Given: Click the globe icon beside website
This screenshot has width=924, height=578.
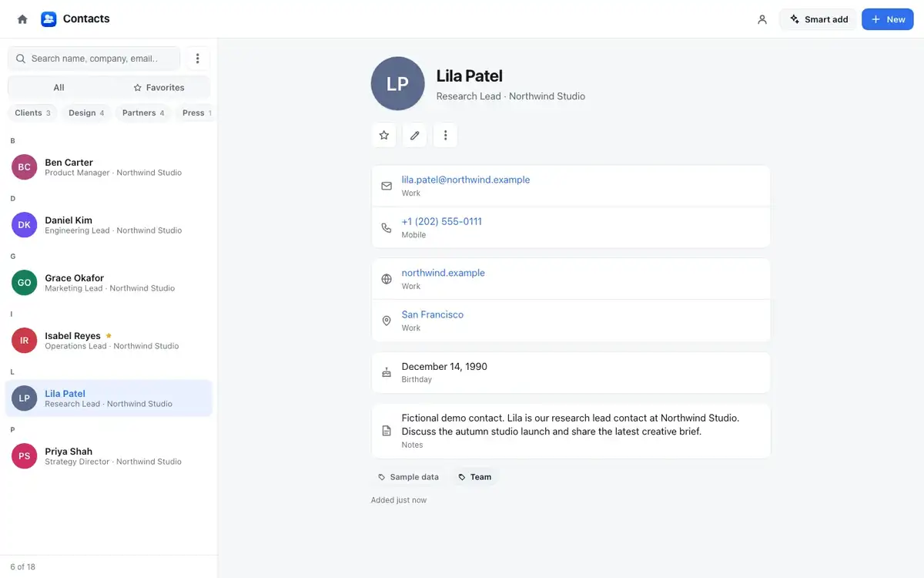Looking at the screenshot, I should tap(387, 279).
